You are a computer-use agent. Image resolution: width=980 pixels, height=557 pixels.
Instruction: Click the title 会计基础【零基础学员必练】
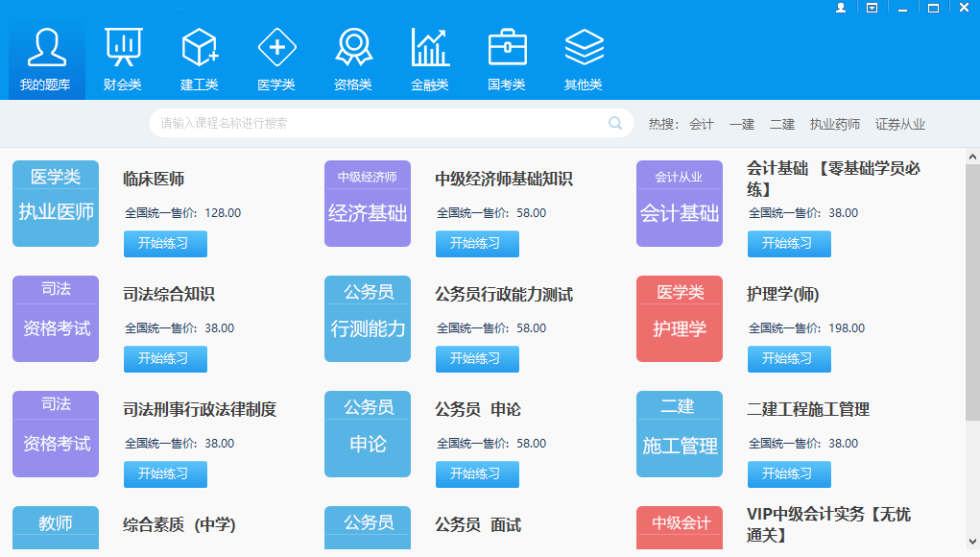click(x=834, y=179)
